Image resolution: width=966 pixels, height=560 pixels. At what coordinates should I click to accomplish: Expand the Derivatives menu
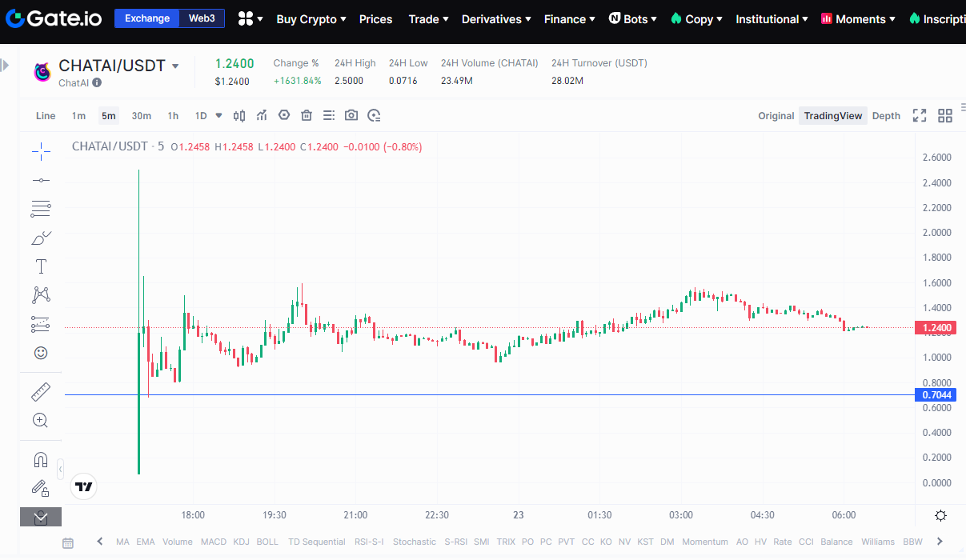point(496,19)
